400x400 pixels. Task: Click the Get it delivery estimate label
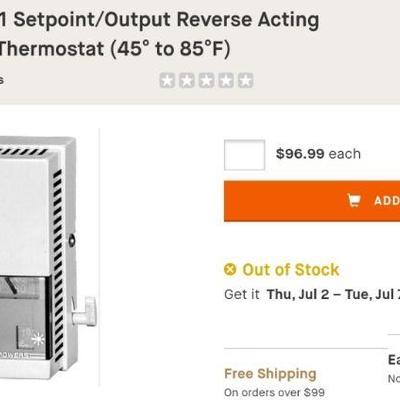coord(242,294)
